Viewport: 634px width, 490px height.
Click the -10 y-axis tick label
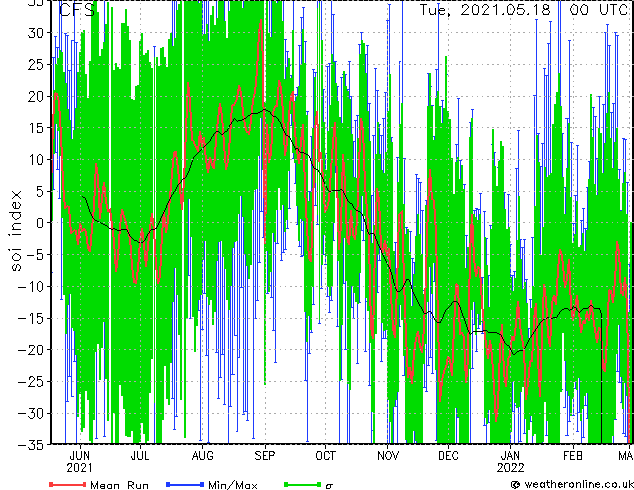click(x=30, y=287)
